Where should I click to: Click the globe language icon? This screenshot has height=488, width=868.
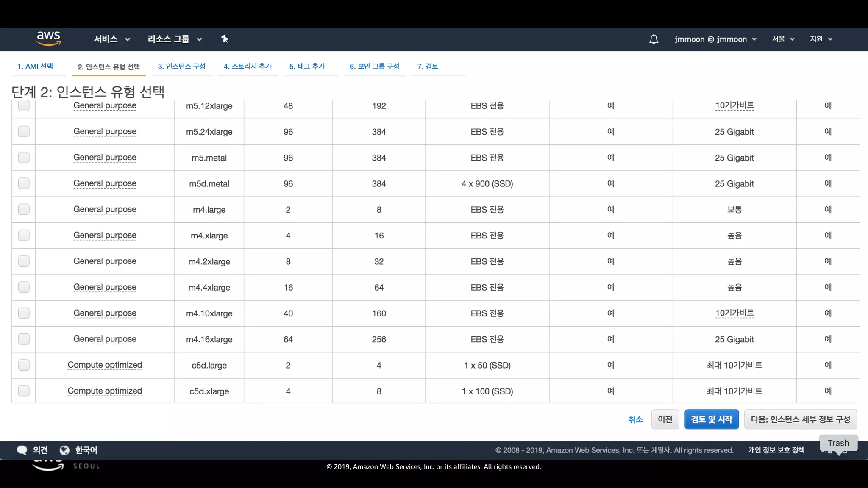point(64,450)
